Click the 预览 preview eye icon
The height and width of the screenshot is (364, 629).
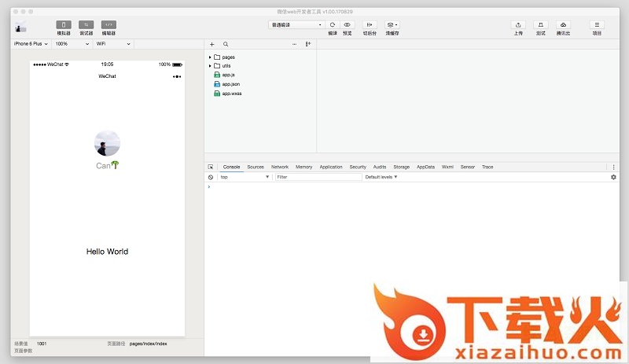(347, 25)
